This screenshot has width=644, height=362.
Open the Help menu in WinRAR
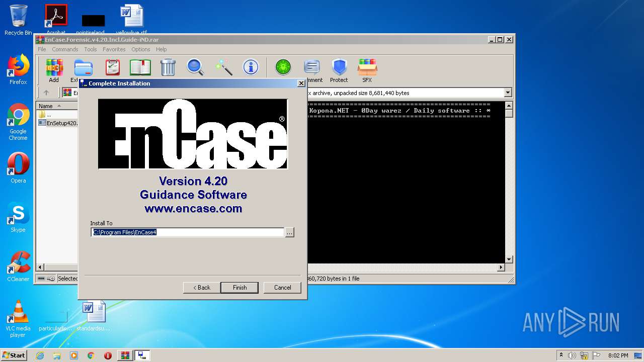pos(161,49)
